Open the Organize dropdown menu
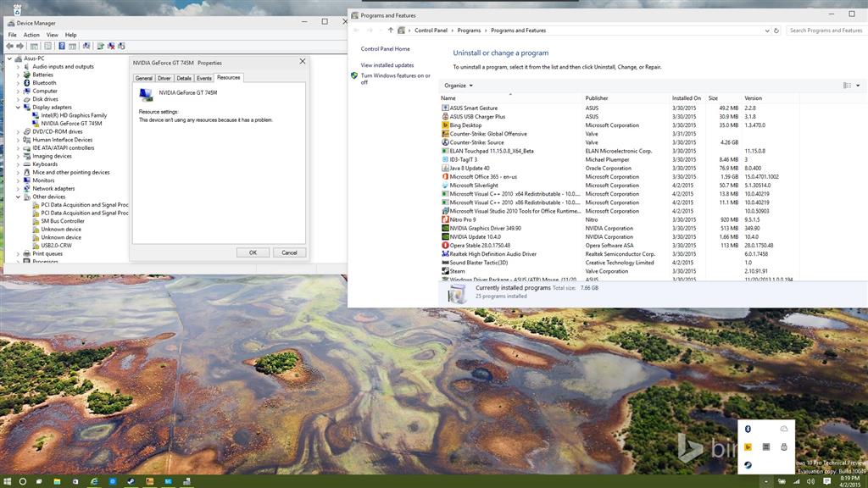The width and height of the screenshot is (868, 488). tap(459, 86)
